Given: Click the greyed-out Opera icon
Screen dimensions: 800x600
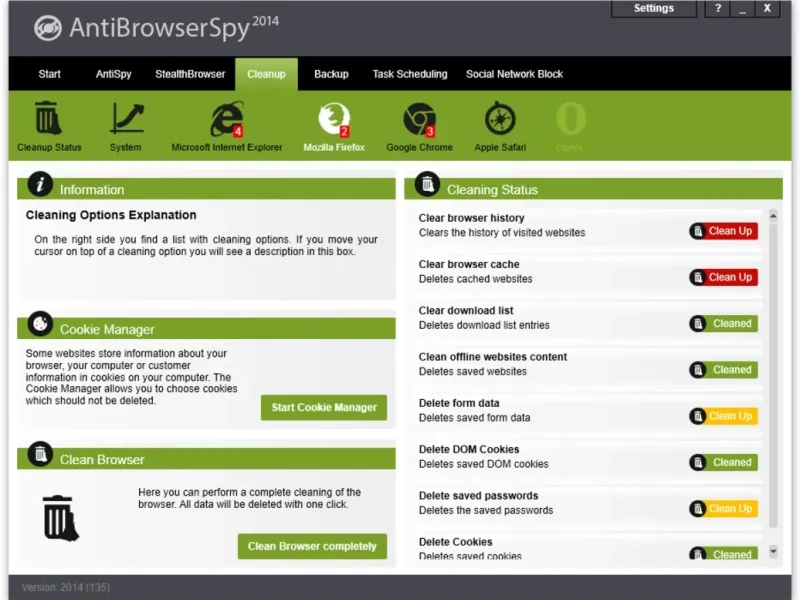Looking at the screenshot, I should 570,118.
